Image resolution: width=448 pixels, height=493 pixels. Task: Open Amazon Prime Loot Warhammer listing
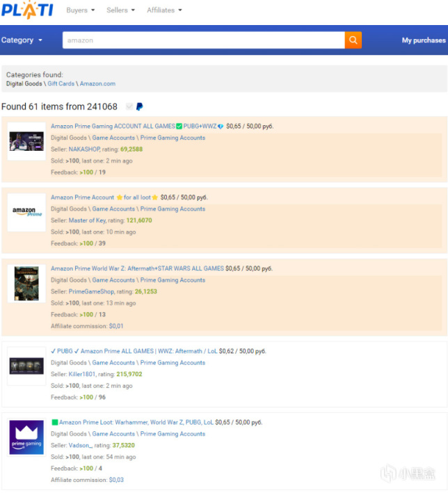132,422
